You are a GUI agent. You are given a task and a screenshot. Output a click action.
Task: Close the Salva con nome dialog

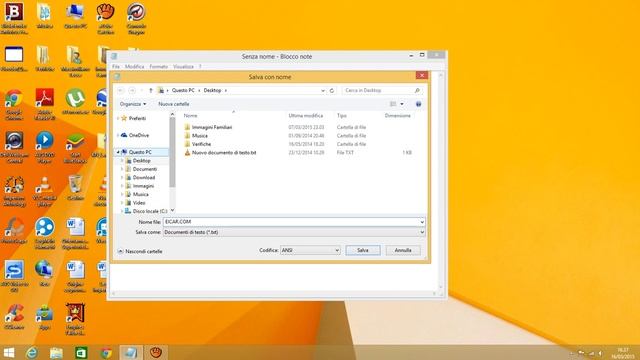(x=422, y=76)
